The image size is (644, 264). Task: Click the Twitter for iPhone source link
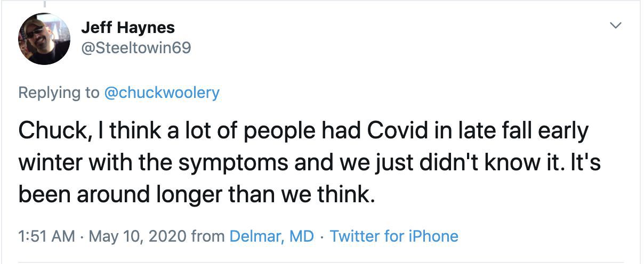pos(394,236)
